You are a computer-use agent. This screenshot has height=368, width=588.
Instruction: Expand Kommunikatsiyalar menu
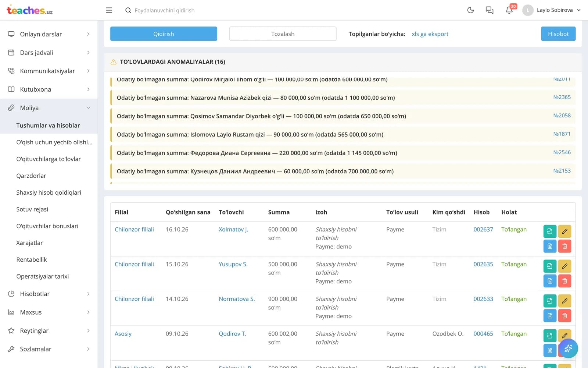point(49,71)
